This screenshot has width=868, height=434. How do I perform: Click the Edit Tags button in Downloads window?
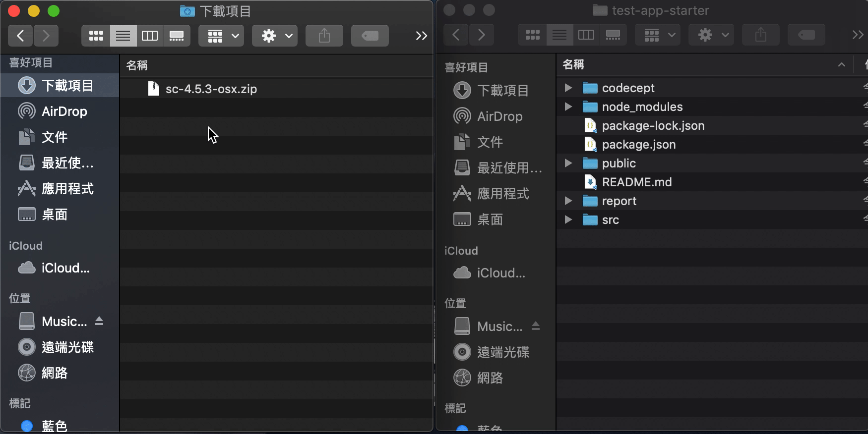[x=370, y=36]
